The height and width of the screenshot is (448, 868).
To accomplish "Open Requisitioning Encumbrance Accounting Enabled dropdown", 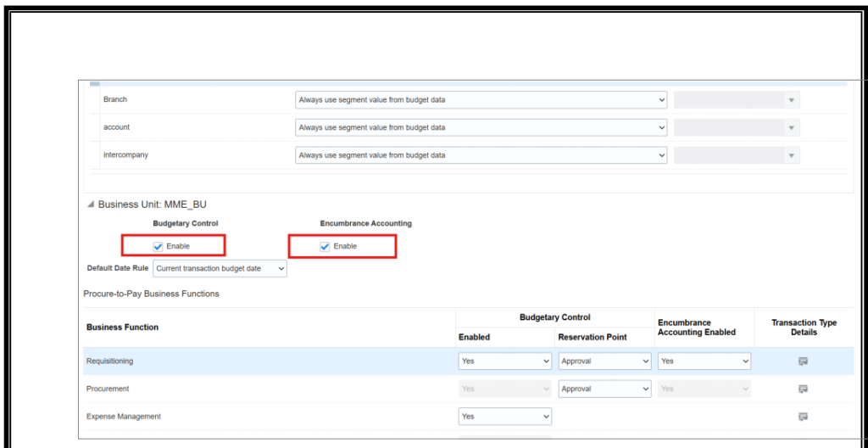I will [x=704, y=361].
